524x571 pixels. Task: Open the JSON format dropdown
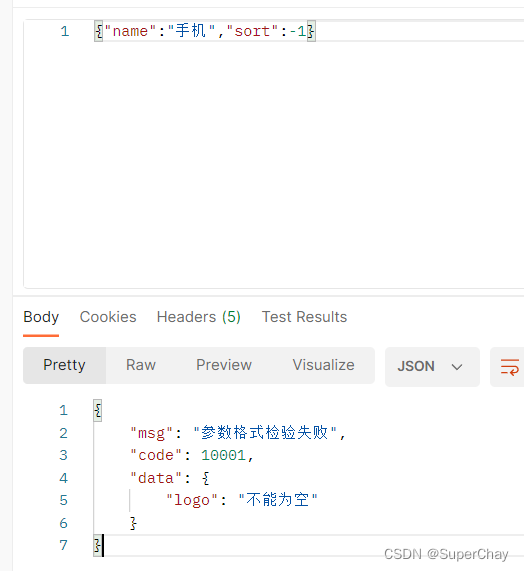pos(432,367)
